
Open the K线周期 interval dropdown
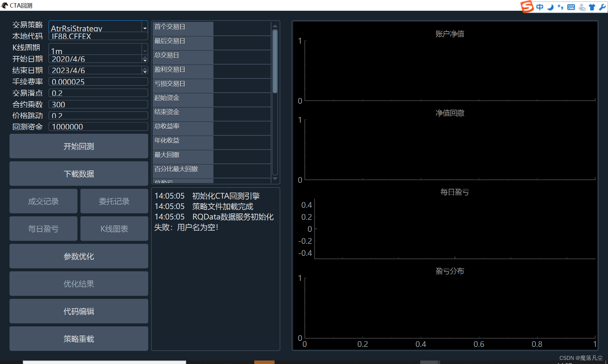(145, 51)
